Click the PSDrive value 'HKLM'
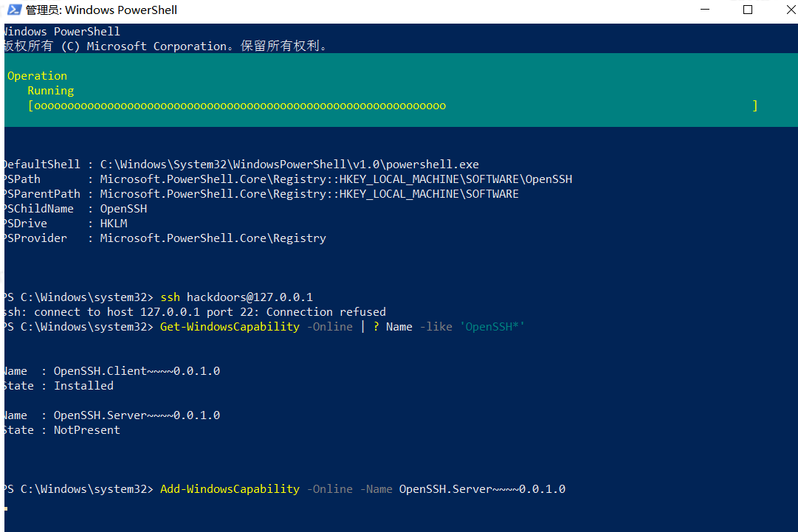Image resolution: width=798 pixels, height=532 pixels. [114, 224]
